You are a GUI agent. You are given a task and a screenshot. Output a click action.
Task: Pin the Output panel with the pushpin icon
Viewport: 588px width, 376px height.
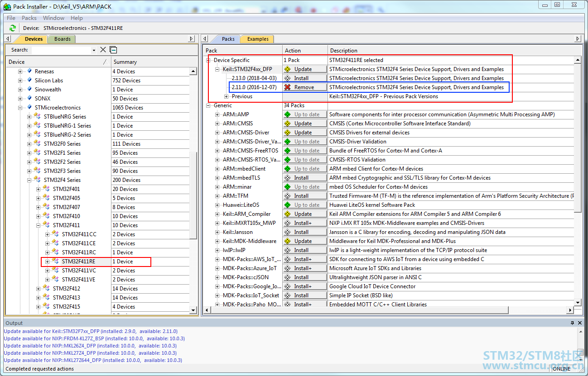[x=573, y=323]
